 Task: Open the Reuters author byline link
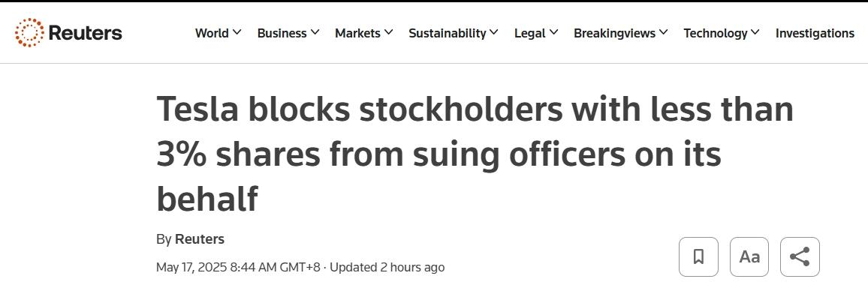click(x=199, y=239)
